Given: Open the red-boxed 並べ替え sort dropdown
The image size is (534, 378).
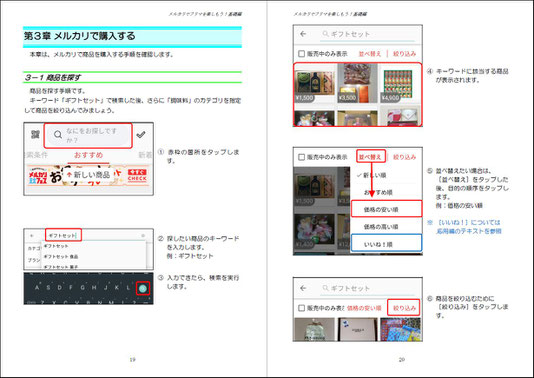Looking at the screenshot, I should tap(371, 157).
